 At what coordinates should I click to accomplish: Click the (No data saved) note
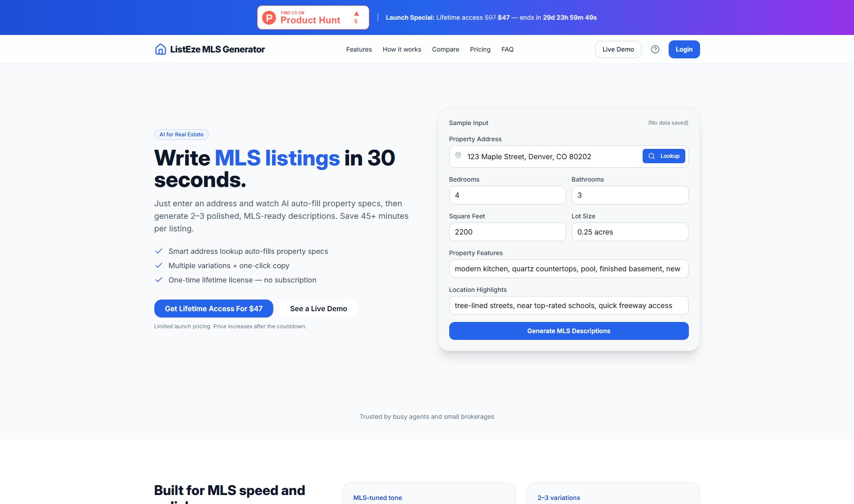668,123
